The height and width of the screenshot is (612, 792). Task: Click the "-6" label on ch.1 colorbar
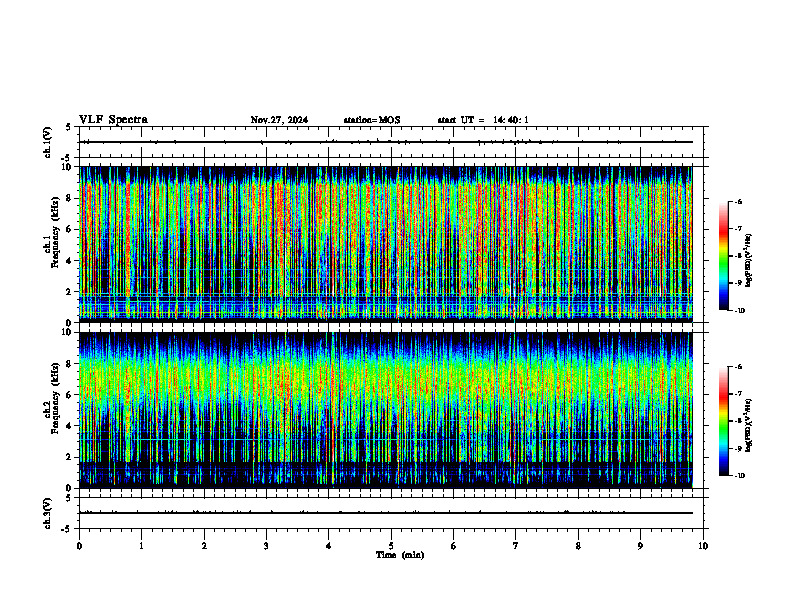pos(738,202)
